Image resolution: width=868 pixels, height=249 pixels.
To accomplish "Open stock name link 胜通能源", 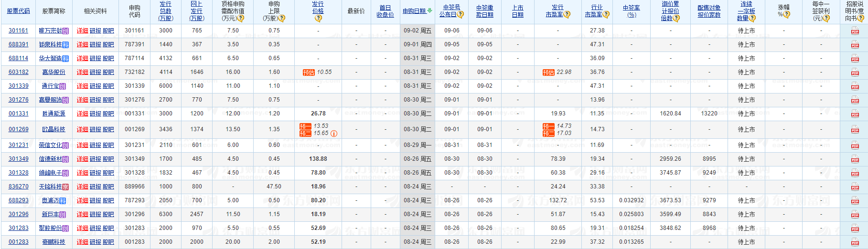I will click(x=54, y=114).
